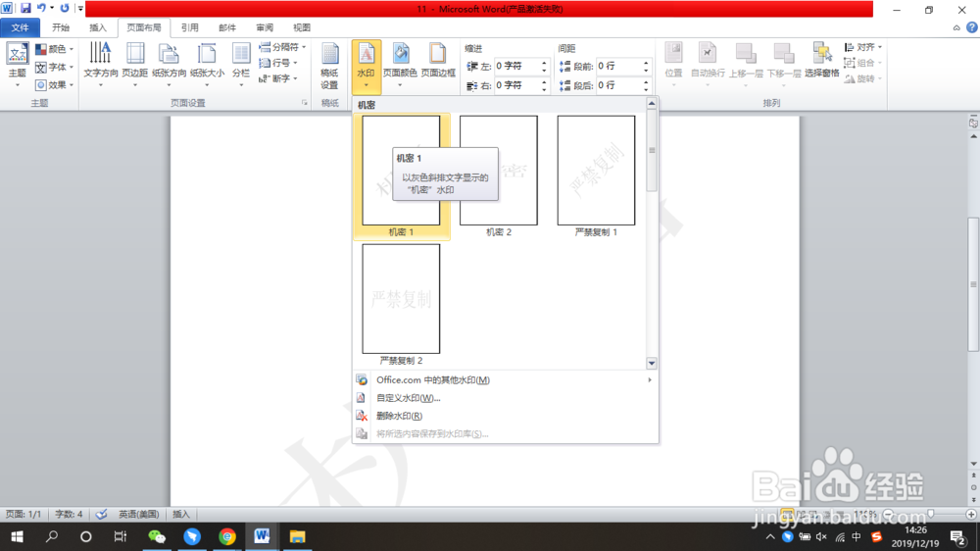
Task: Open the Align dropdown
Action: pyautogui.click(x=862, y=47)
